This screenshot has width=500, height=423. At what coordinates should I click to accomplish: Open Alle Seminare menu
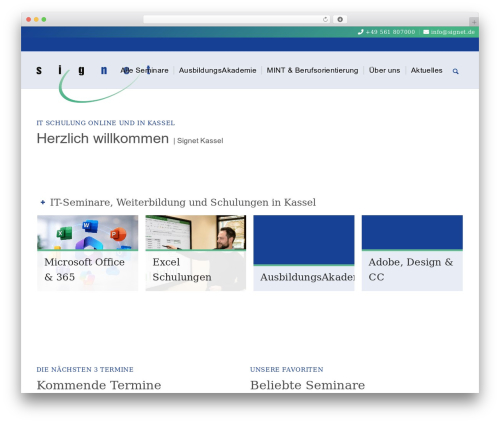[144, 70]
